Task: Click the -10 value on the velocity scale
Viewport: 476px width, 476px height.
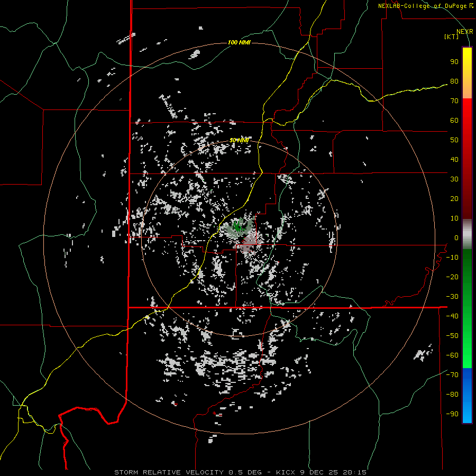Action: [x=452, y=258]
